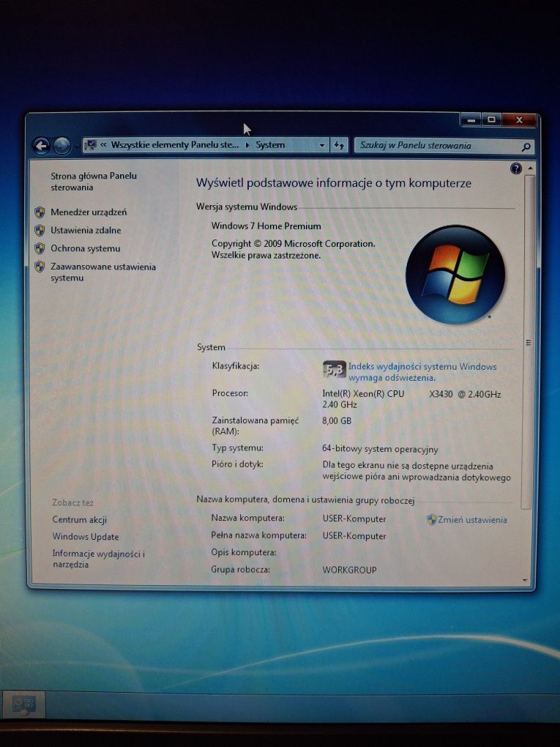Click the shield icon beside Zmień ustawienia
Image resolution: width=560 pixels, height=747 pixels.
click(431, 520)
